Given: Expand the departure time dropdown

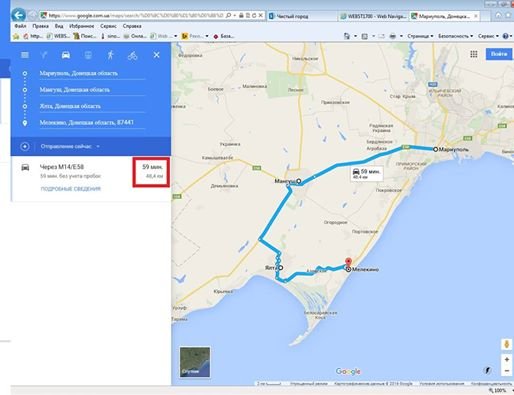Looking at the screenshot, I should pyautogui.click(x=70, y=146).
